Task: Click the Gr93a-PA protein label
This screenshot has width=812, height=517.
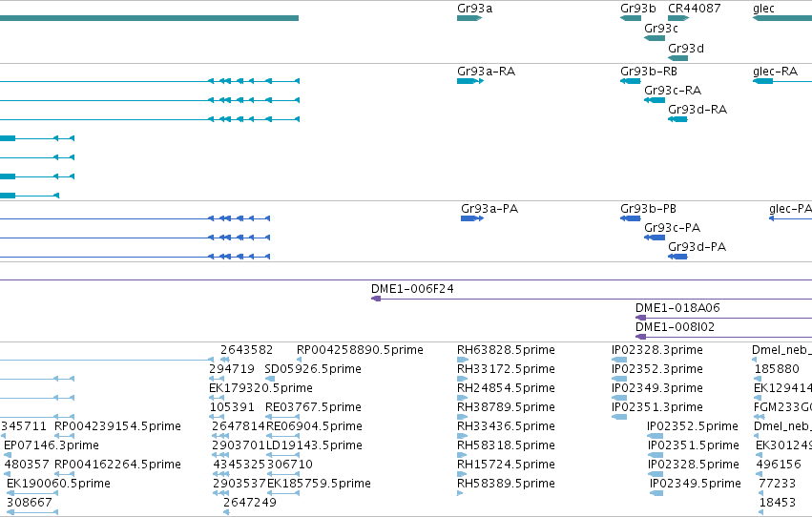Action: (x=489, y=209)
